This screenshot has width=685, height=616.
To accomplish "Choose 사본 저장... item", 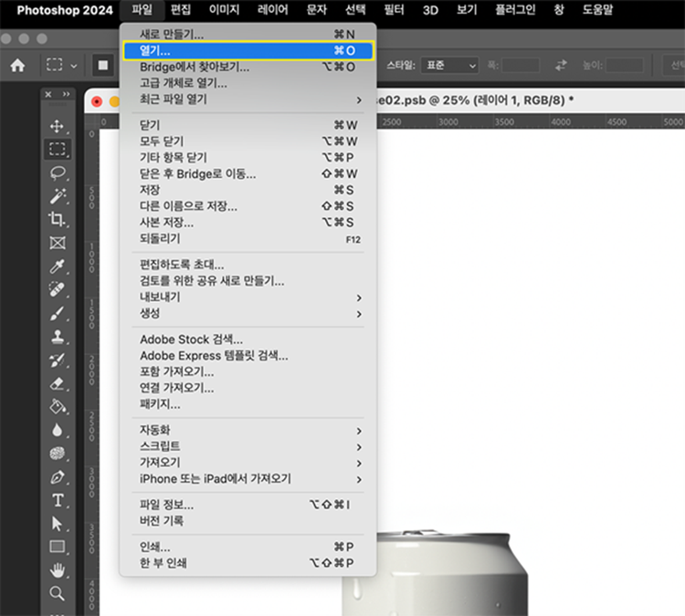I will 248,222.
